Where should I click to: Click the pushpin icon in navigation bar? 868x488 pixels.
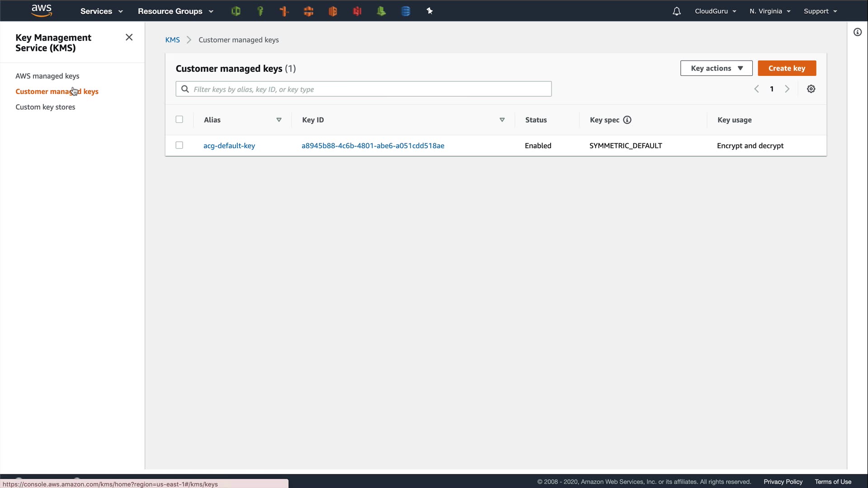[429, 11]
